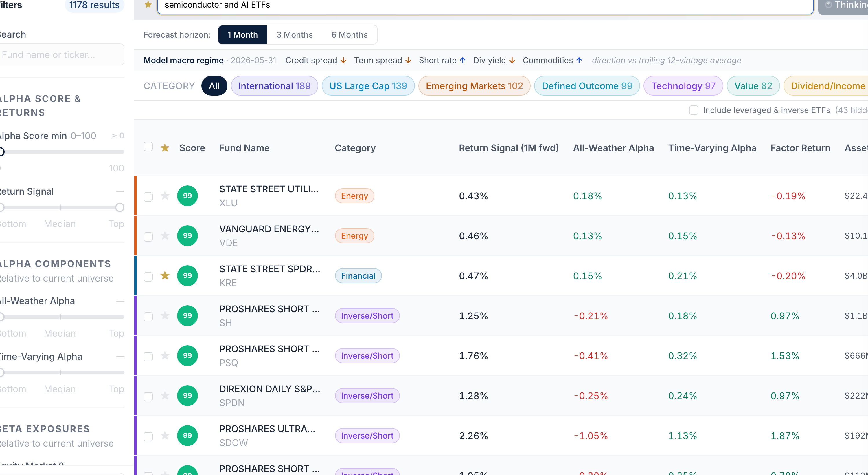Click the Inverse/Short tag on SH row
Viewport: 868px width, 475px height.
coord(367,316)
